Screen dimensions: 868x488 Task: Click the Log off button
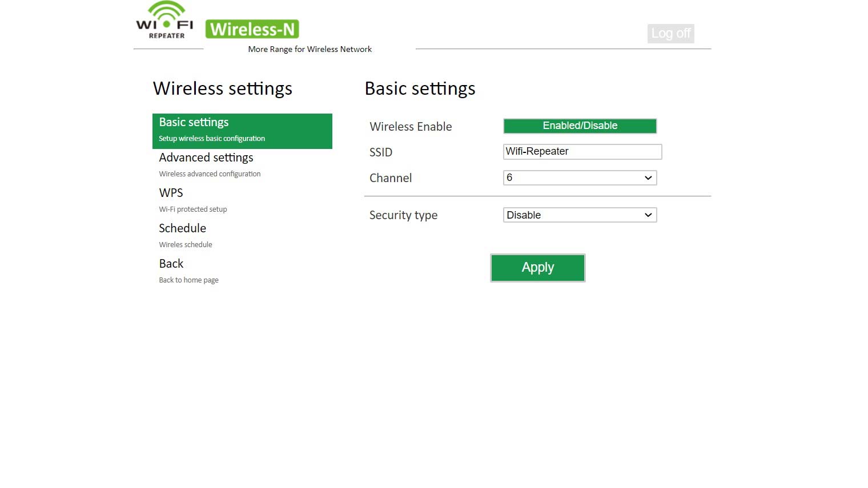[x=671, y=34]
